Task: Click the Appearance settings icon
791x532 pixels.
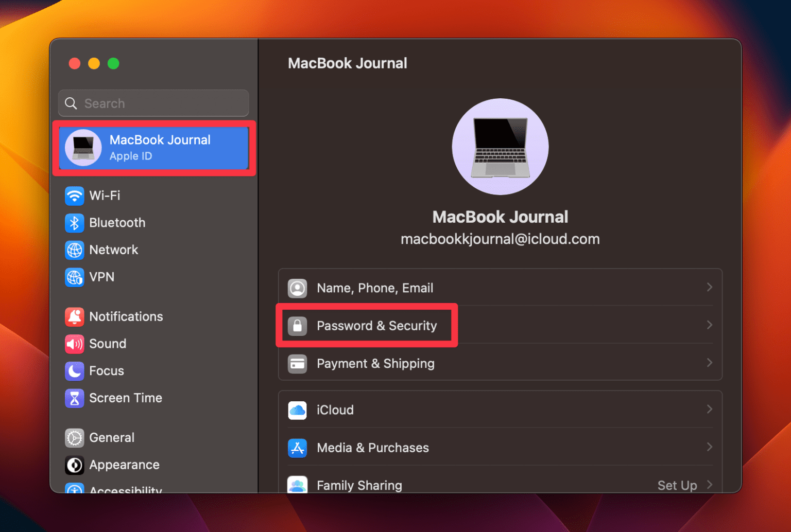Action: pos(75,465)
